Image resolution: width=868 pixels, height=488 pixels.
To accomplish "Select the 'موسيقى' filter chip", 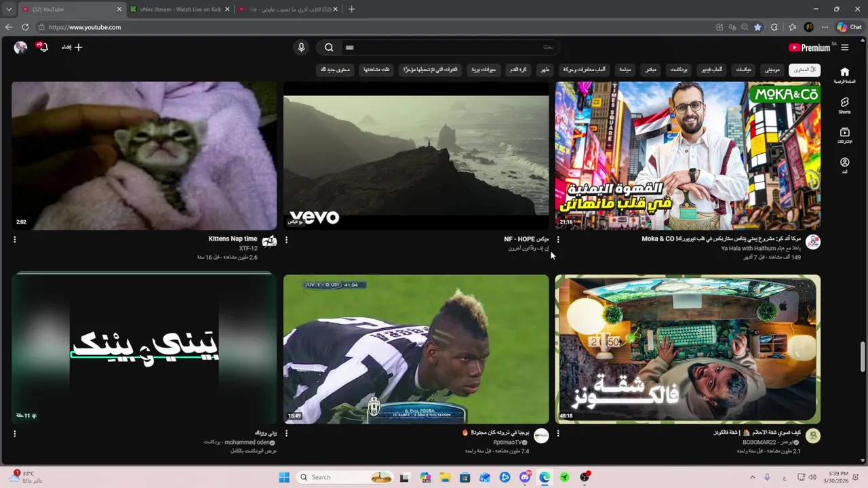I will pos(772,70).
